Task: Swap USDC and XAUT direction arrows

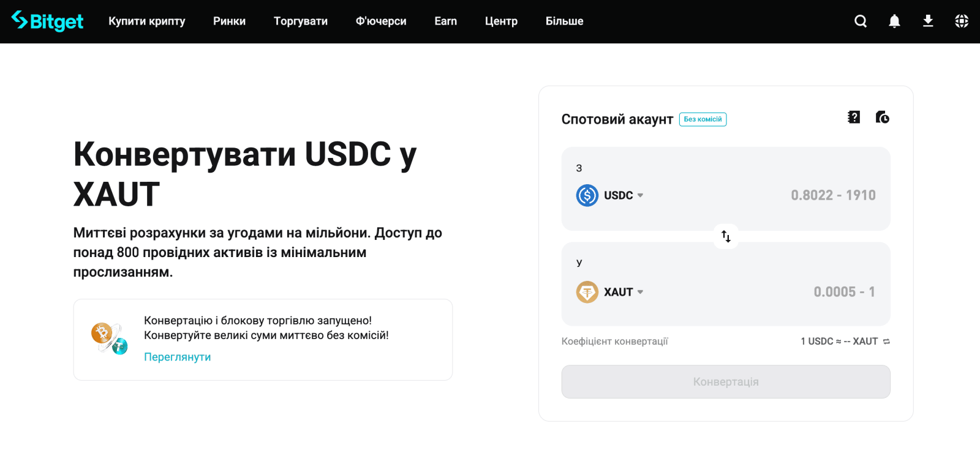Action: click(726, 236)
